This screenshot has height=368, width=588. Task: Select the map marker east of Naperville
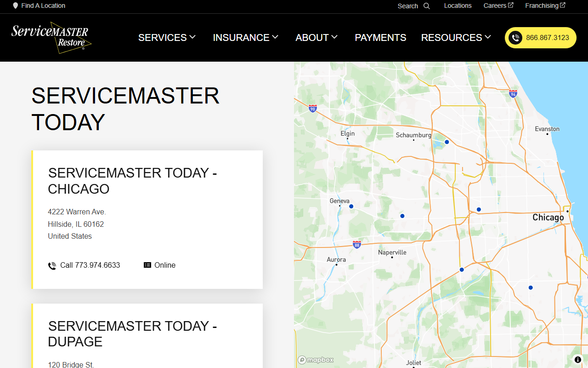click(462, 270)
